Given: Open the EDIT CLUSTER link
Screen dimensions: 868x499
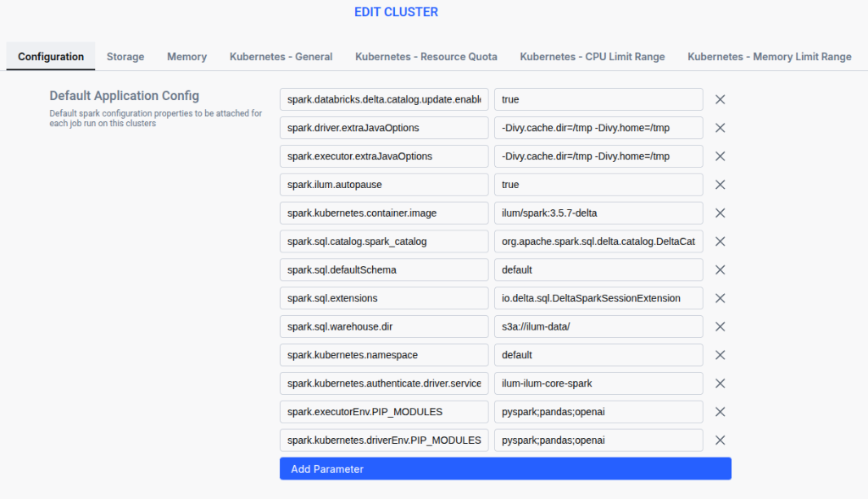Looking at the screenshot, I should [396, 12].
